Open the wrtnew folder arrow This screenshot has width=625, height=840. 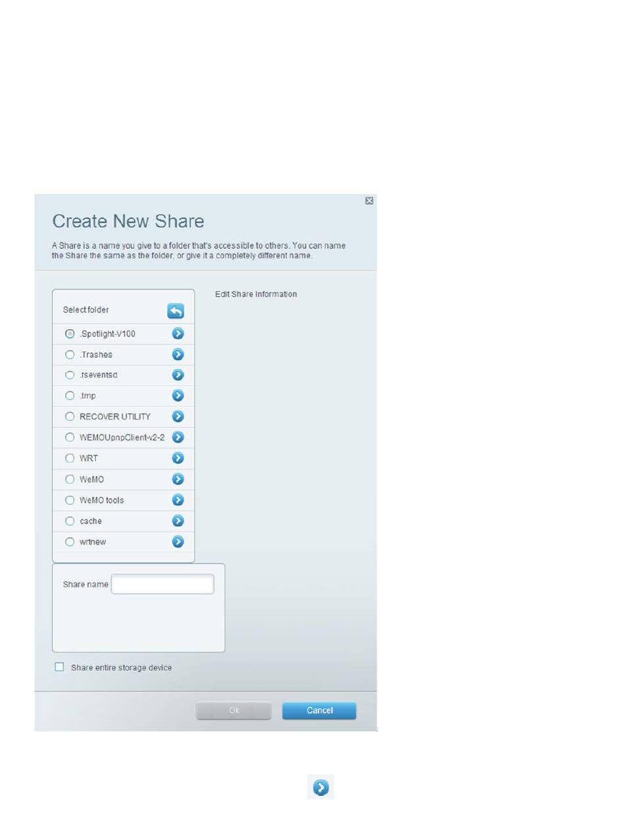(178, 542)
